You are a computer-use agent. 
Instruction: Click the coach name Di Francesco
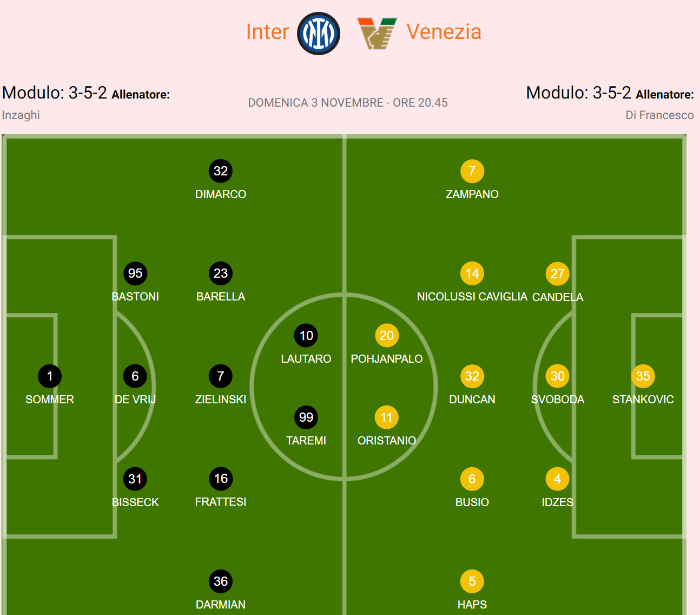[x=659, y=115]
